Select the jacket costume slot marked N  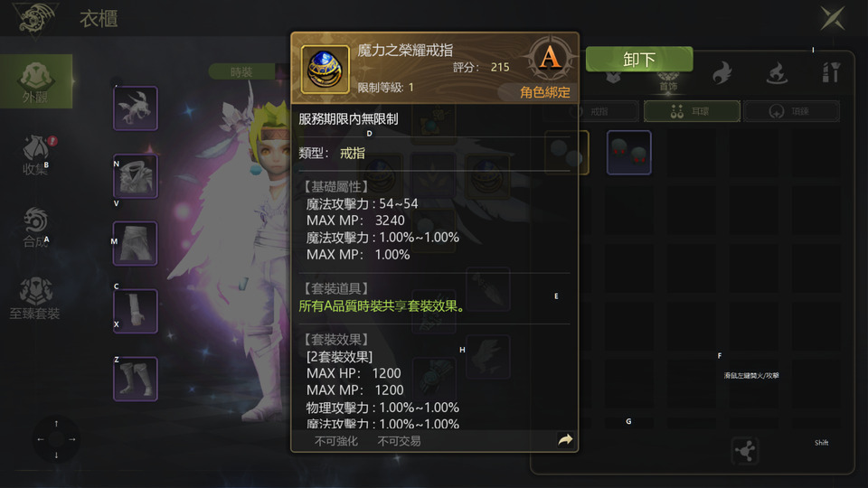[x=136, y=176]
